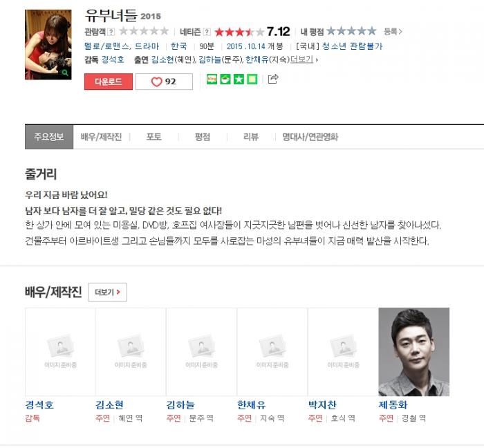Open the share arrow icon
This screenshot has width=484, height=448.
click(273, 79)
